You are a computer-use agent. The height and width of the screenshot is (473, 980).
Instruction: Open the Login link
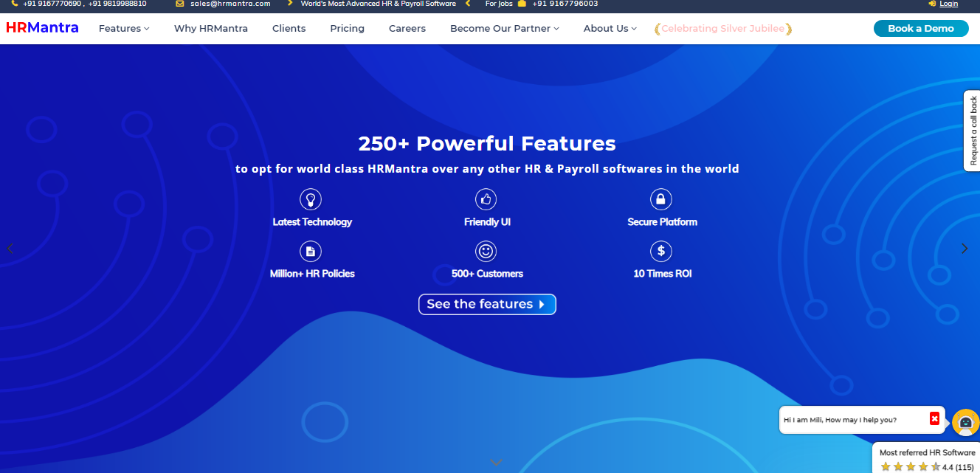(x=948, y=4)
